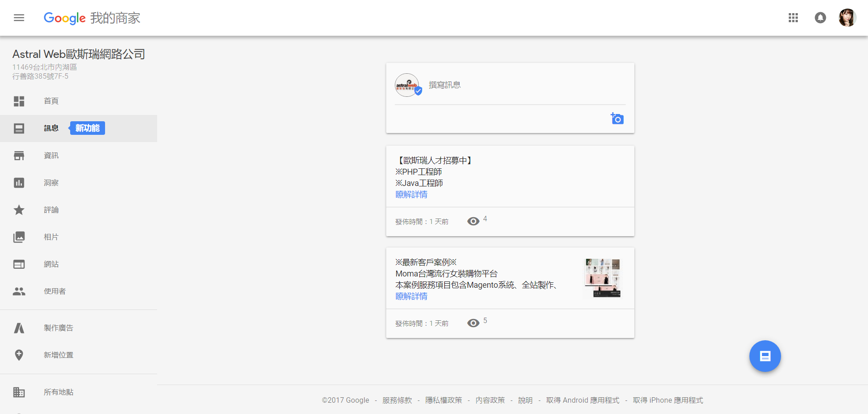Viewport: 868px width, 414px height.
Task: Click the 新功能 badge
Action: tap(87, 128)
